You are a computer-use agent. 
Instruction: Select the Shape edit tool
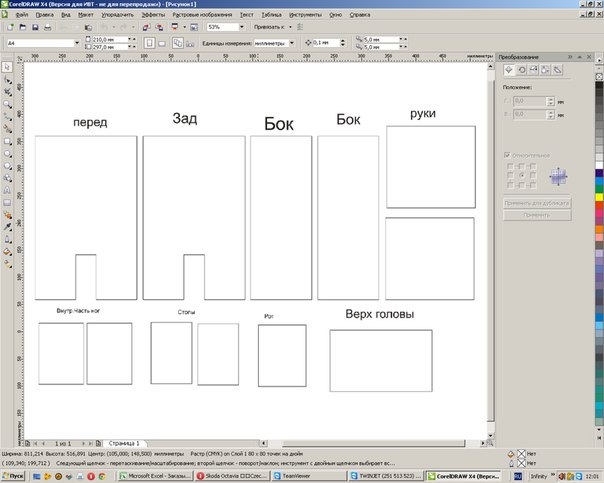pos(7,80)
